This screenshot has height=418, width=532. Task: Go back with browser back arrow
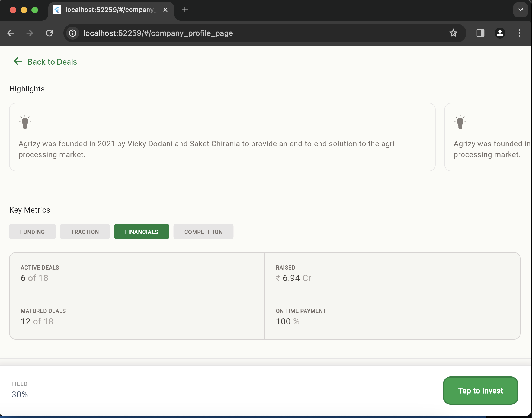coord(11,33)
